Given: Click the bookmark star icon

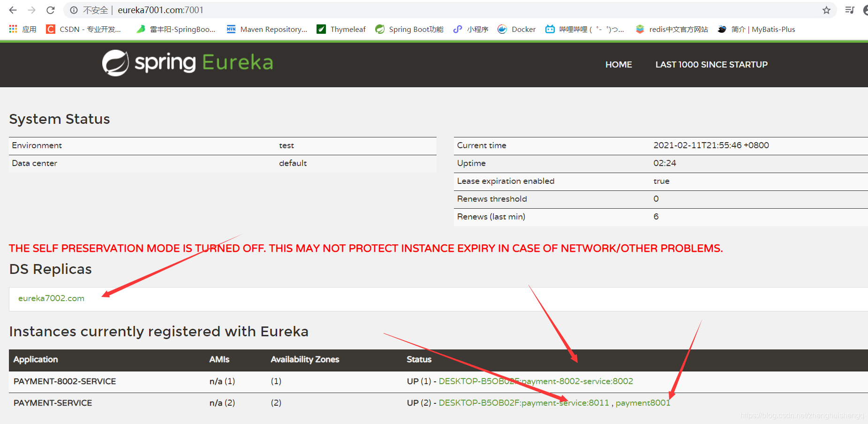Looking at the screenshot, I should pyautogui.click(x=826, y=10).
